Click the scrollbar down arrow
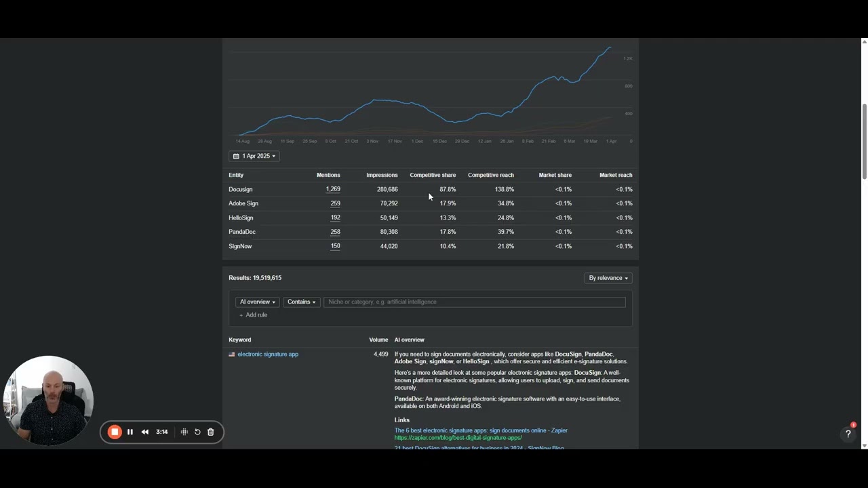The width and height of the screenshot is (868, 488). point(864,446)
